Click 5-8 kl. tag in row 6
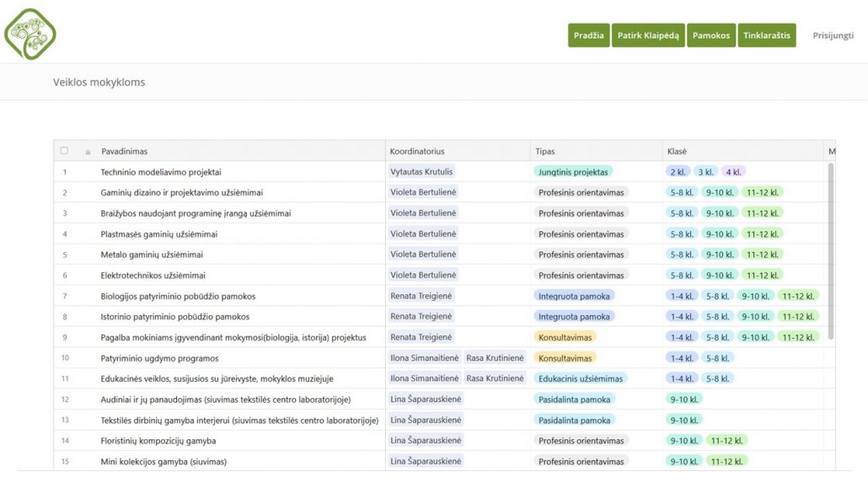The image size is (868, 488). (682, 276)
